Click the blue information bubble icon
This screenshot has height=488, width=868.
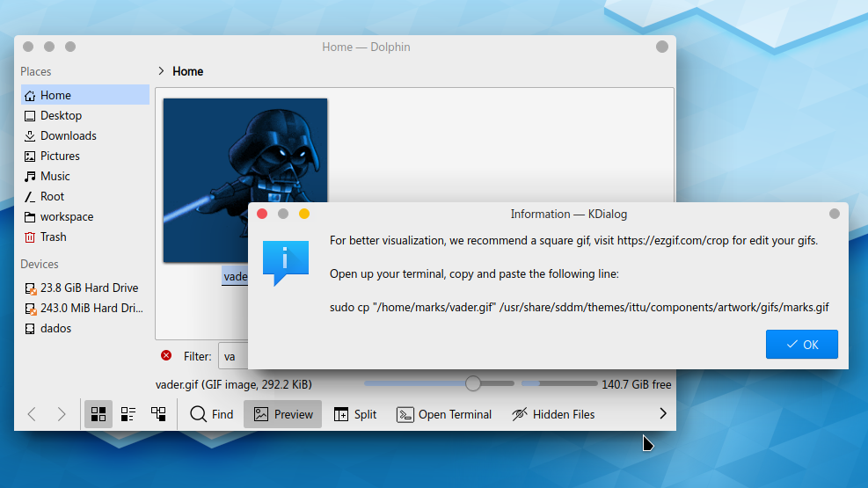pyautogui.click(x=286, y=262)
